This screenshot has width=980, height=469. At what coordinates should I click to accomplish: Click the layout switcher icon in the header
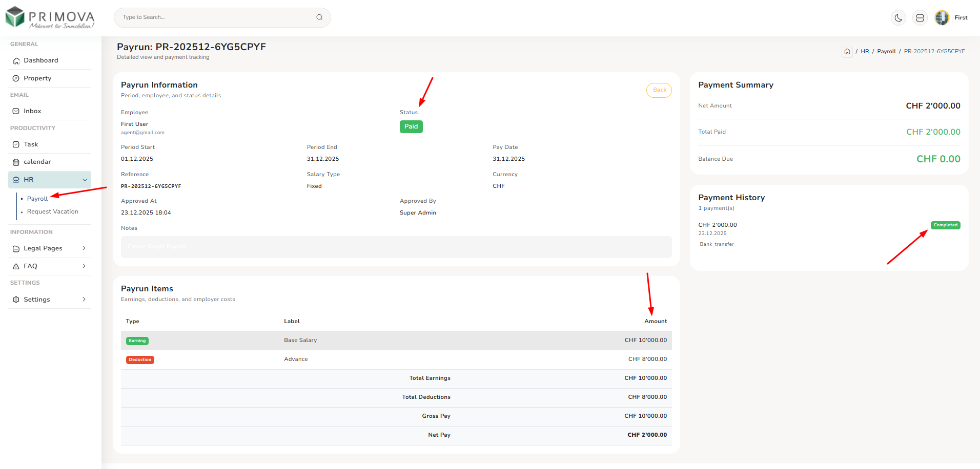coord(920,18)
